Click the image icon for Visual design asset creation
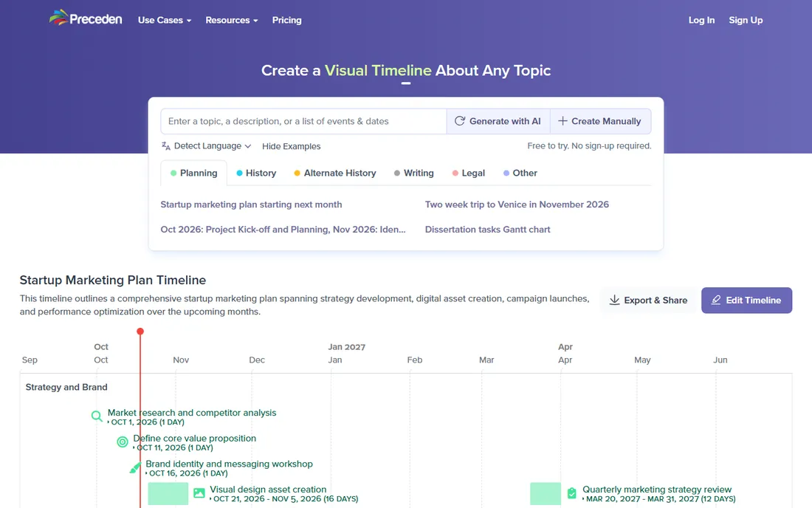812x508 pixels. point(199,493)
